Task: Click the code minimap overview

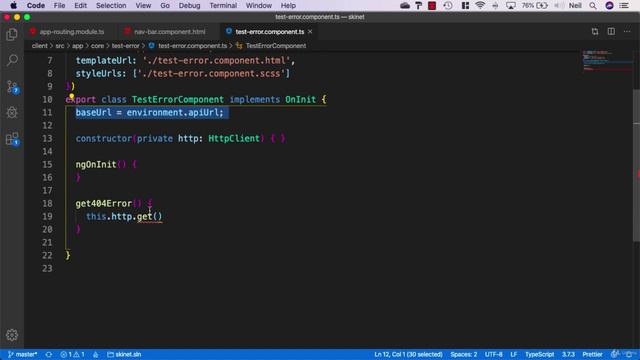Action: pyautogui.click(x=607, y=61)
